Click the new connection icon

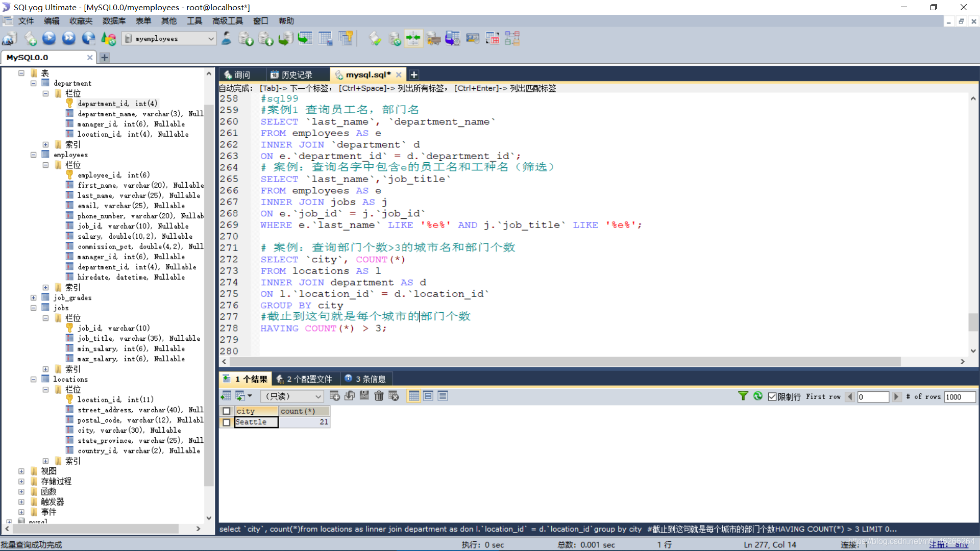pyautogui.click(x=10, y=38)
